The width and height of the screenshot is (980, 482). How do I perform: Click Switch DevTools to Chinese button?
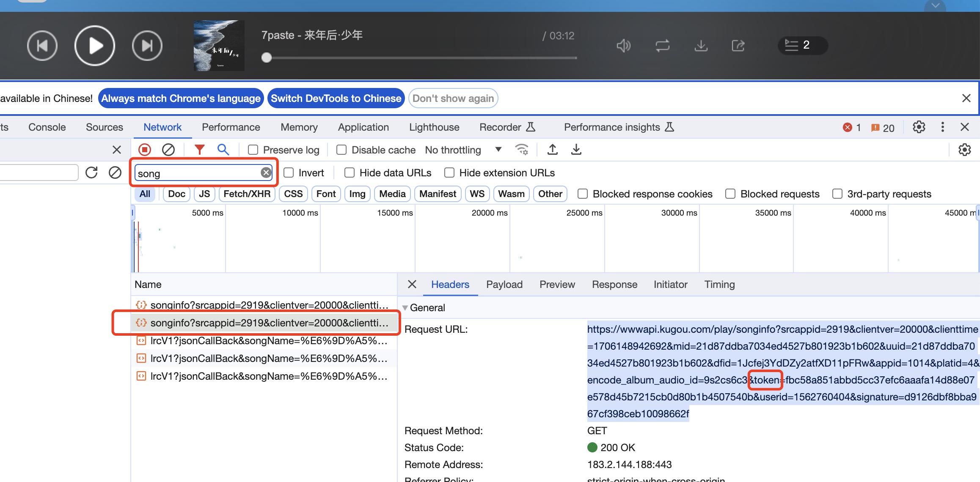click(336, 99)
